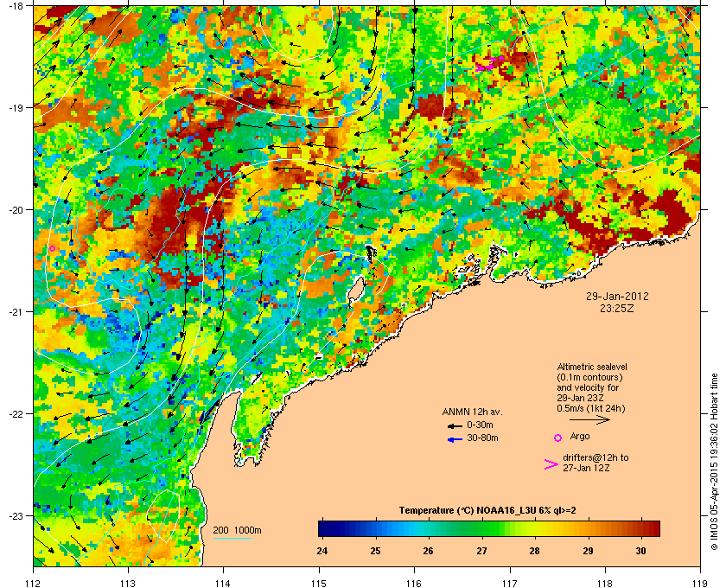Screen dimensions: 726x588
Task: Click the 27-Jan 12Z drifter date text
Action: coord(586,469)
